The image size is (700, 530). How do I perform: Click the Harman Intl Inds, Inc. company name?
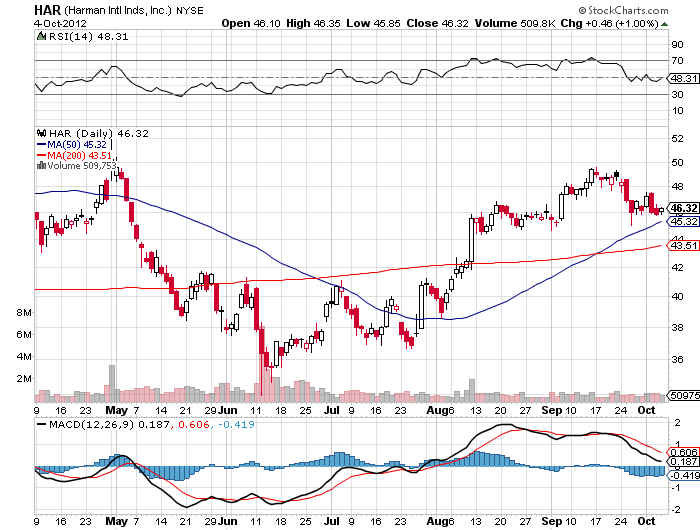click(x=118, y=10)
